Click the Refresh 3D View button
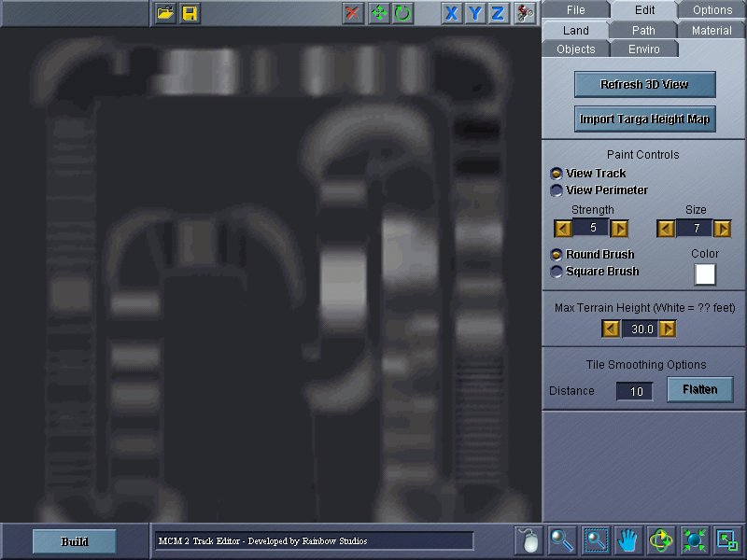The image size is (747, 560). 644,84
